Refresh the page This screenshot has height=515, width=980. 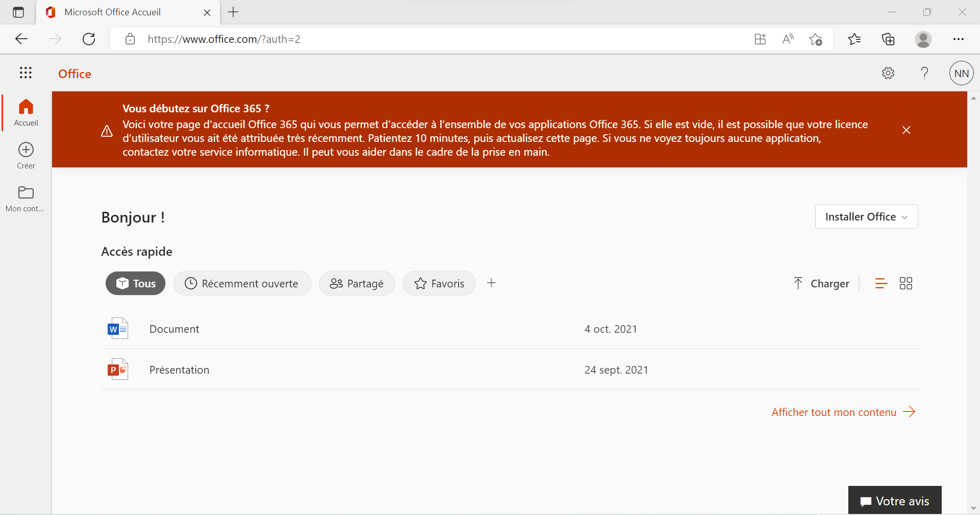[89, 39]
